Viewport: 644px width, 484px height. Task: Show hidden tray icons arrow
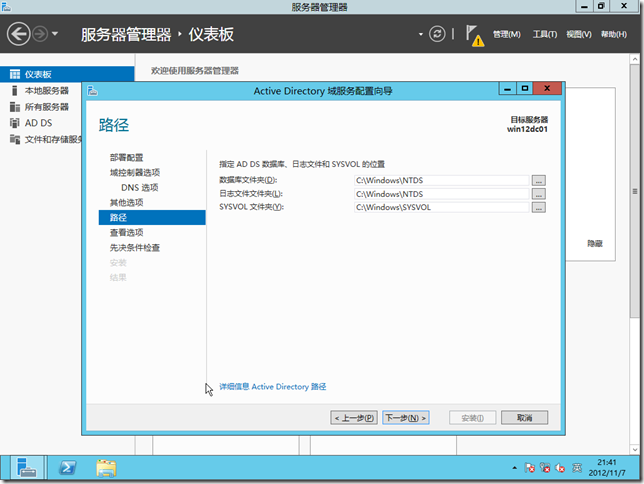514,468
